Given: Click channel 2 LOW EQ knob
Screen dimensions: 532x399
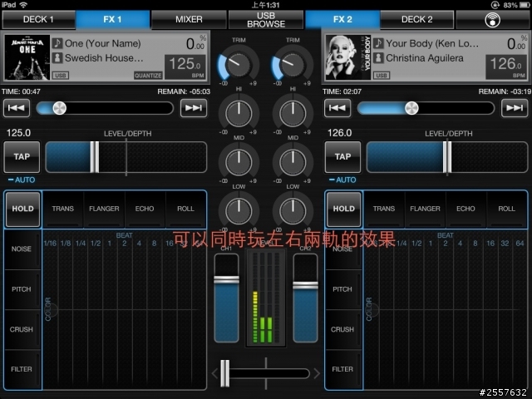Looking at the screenshot, I should click(x=293, y=211).
